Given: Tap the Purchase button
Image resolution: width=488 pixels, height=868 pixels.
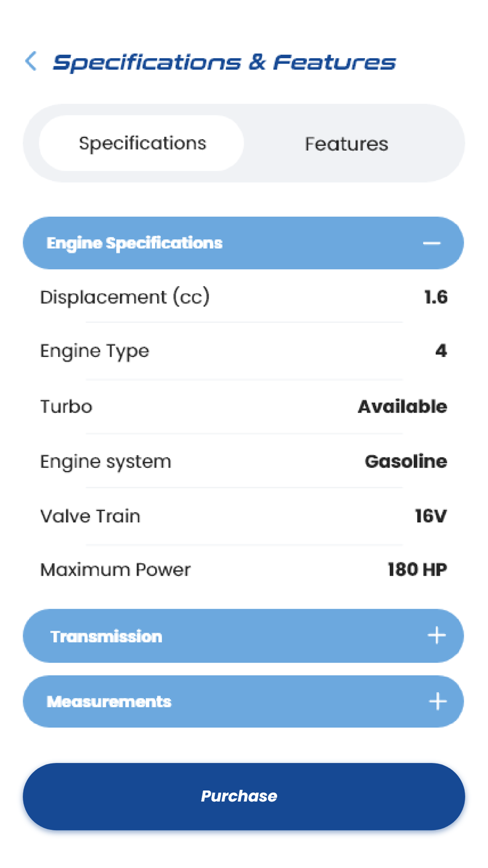Looking at the screenshot, I should [244, 797].
